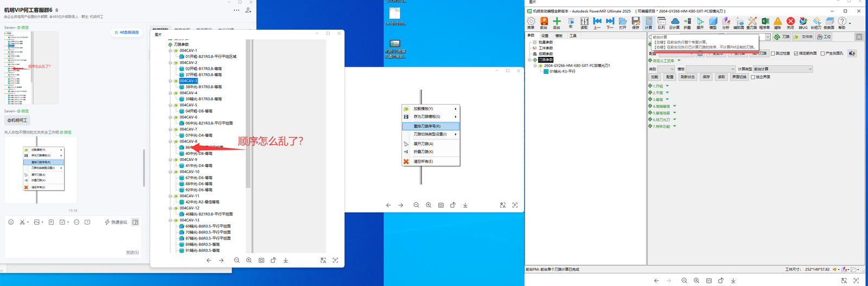Click the 转UG toolbar icon
The width and height of the screenshot is (868, 286).
pyautogui.click(x=803, y=23)
